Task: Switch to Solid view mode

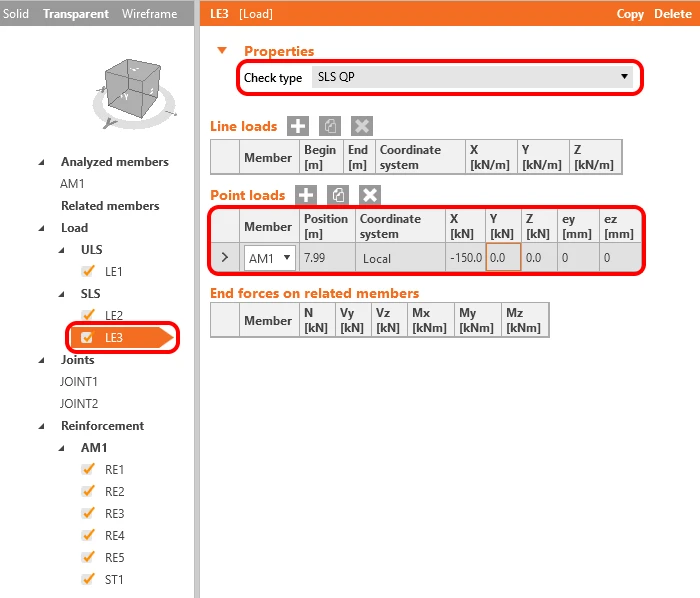Action: point(16,13)
